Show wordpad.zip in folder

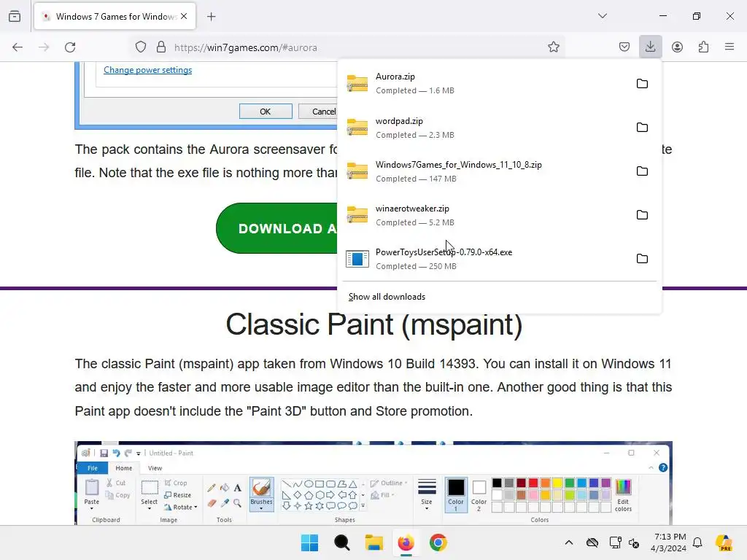pos(642,128)
